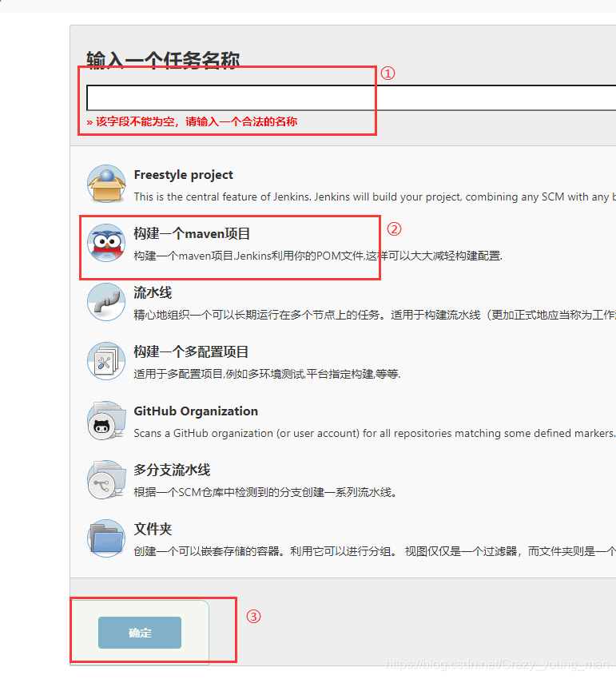This screenshot has width=616, height=679.
Task: Click the 确定 button
Action: (140, 633)
